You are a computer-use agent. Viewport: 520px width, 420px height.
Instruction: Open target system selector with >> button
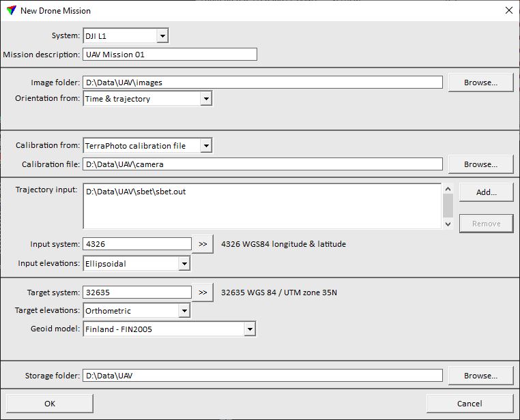point(203,293)
